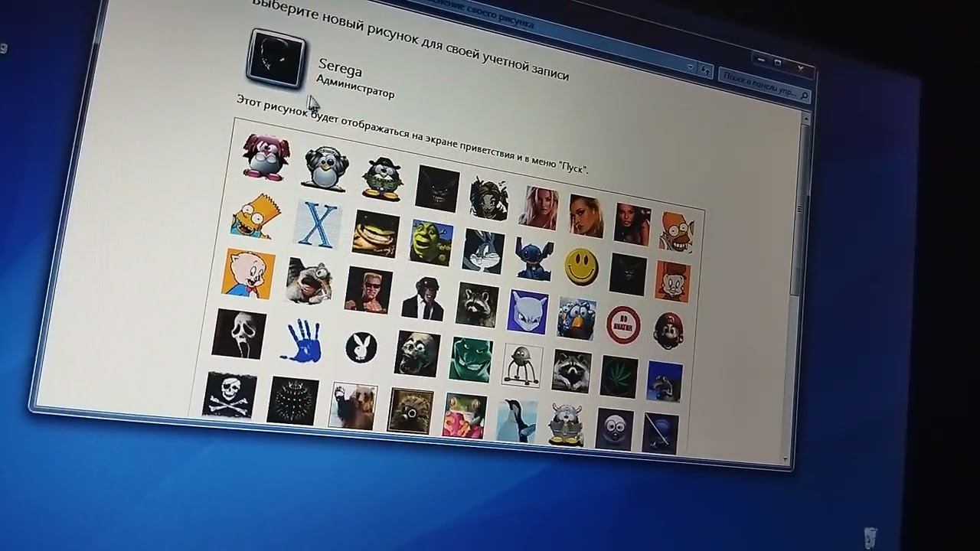Pick the penguin with a viking helmet

(x=567, y=425)
